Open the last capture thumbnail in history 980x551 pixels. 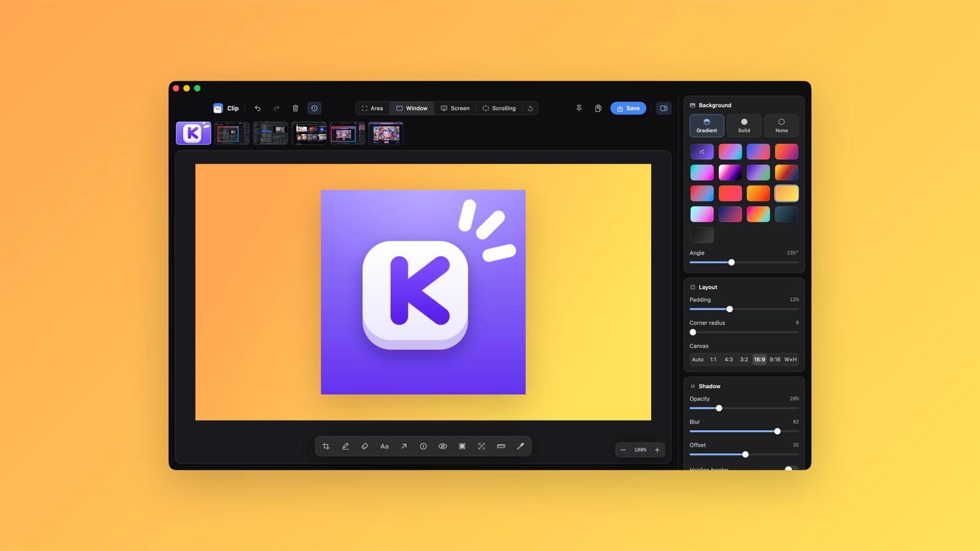click(x=386, y=133)
